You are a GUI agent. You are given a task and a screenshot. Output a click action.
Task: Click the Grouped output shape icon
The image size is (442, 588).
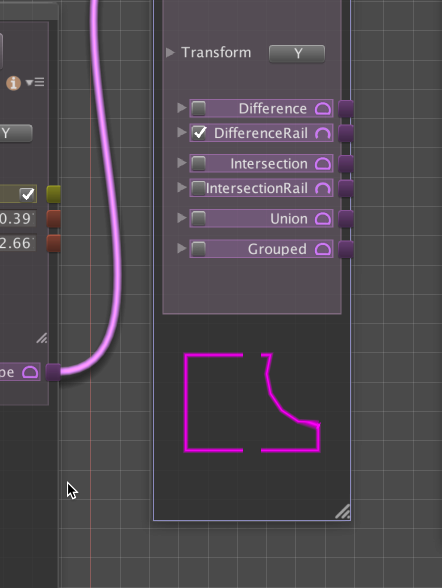coord(323,249)
